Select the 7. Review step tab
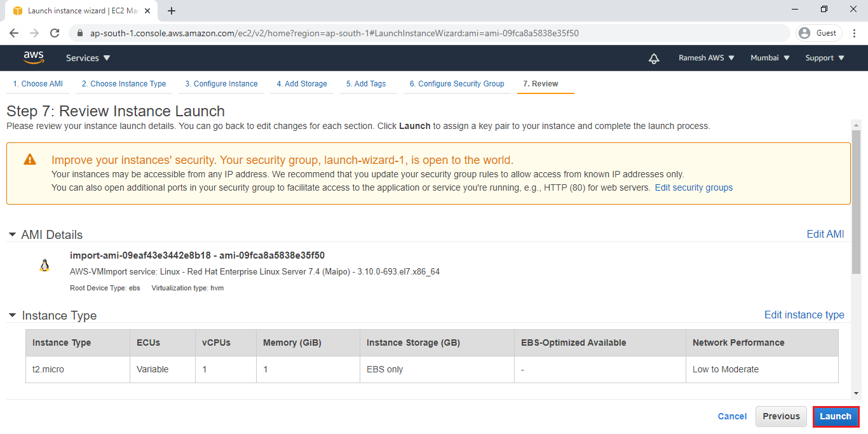Image resolution: width=868 pixels, height=434 pixels. point(541,84)
